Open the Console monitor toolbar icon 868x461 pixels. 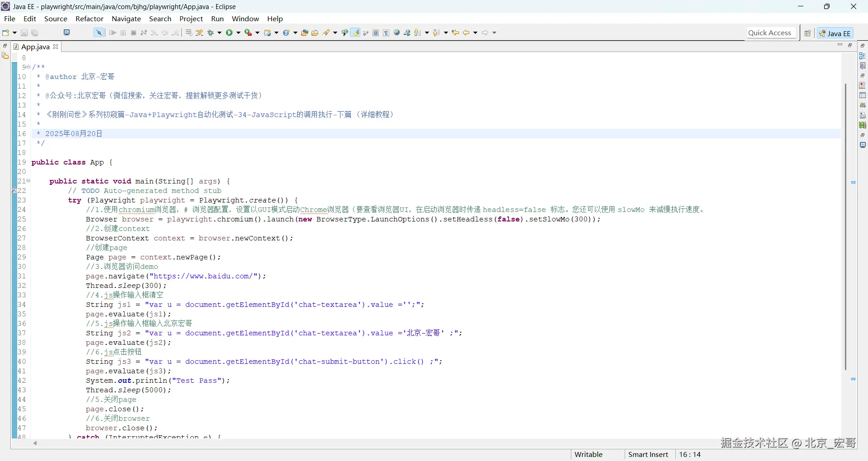(x=67, y=33)
